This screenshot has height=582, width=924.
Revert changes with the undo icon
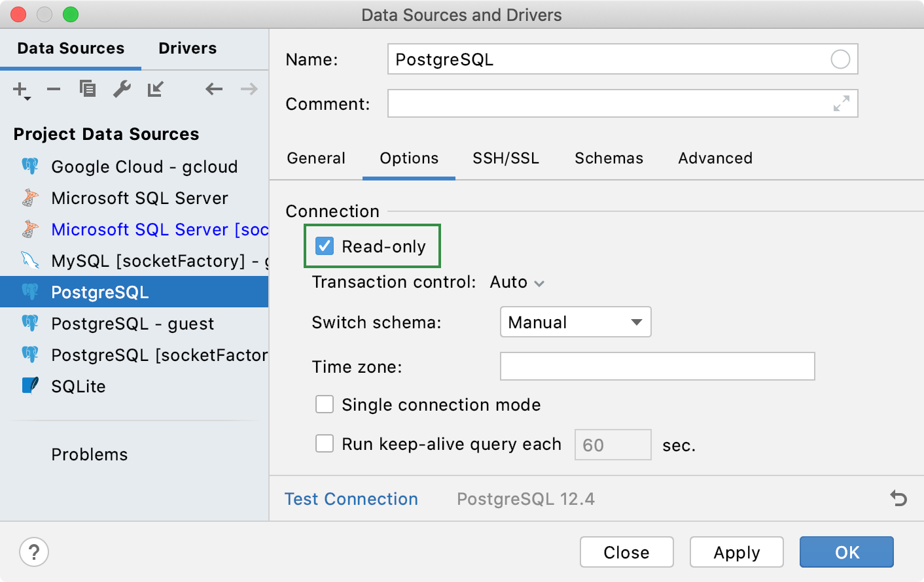pos(897,498)
